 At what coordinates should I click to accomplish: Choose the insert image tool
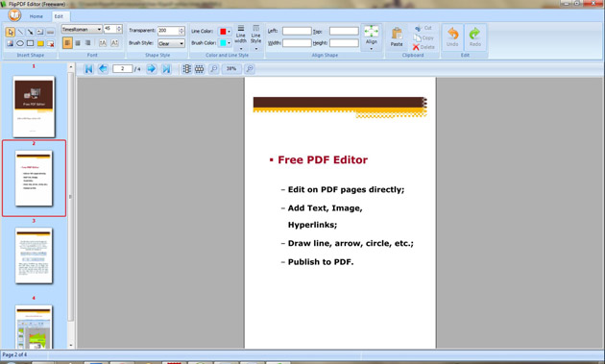[x=10, y=43]
